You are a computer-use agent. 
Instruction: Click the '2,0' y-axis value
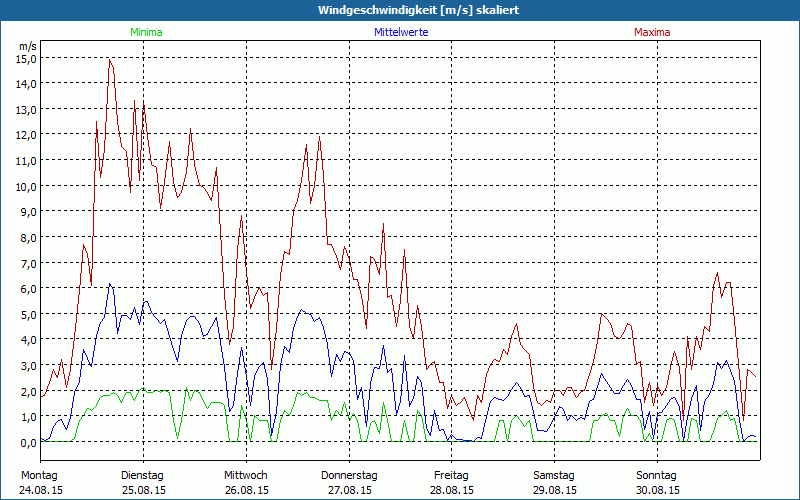pos(29,392)
